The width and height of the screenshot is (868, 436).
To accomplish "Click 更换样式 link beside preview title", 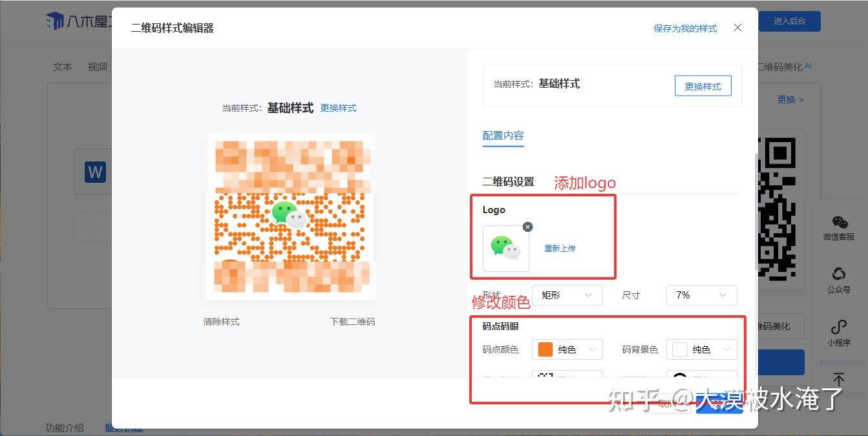I will point(338,108).
